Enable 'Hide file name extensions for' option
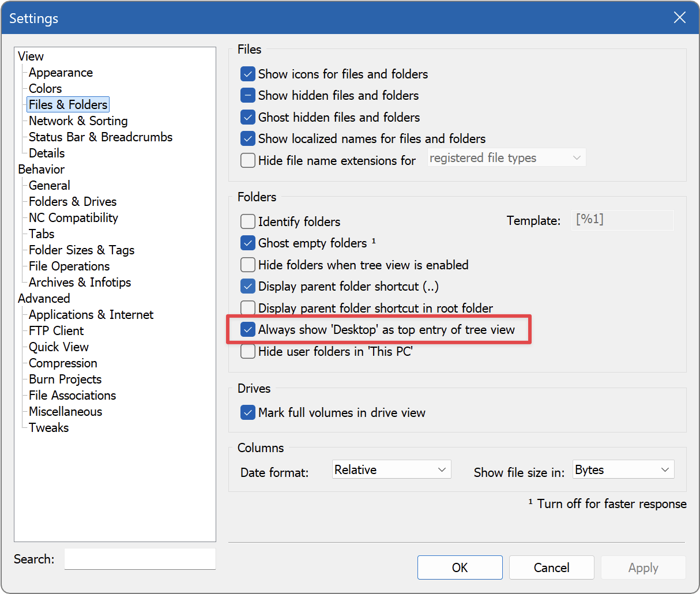The width and height of the screenshot is (700, 594). 248,160
